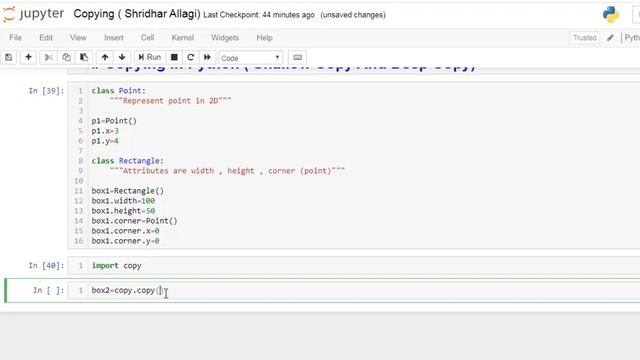Restart the kernel icon
The width and height of the screenshot is (640, 360).
[191, 58]
